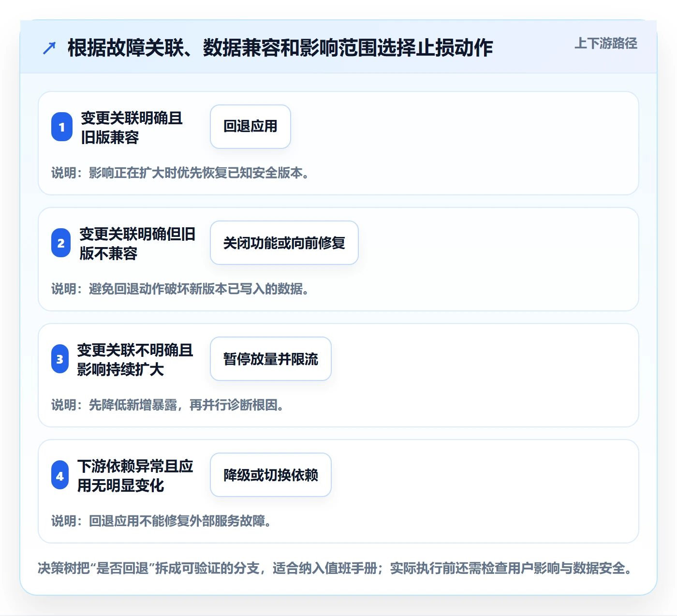This screenshot has height=616, width=677.
Task: Select the 回退应用 action button
Action: click(250, 127)
